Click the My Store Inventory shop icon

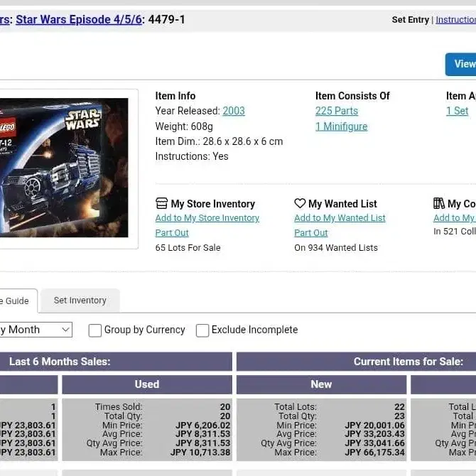point(161,204)
